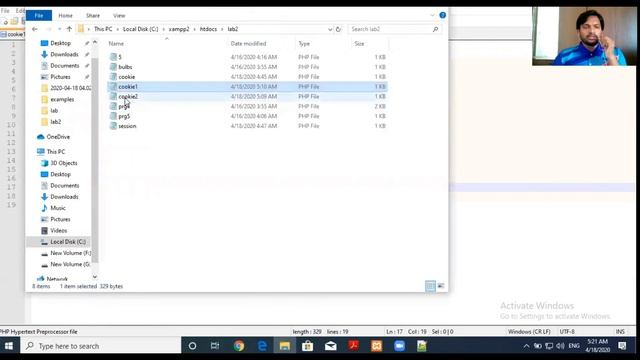
Task: Open the lab2 folder in sidebar
Action: (x=56, y=122)
